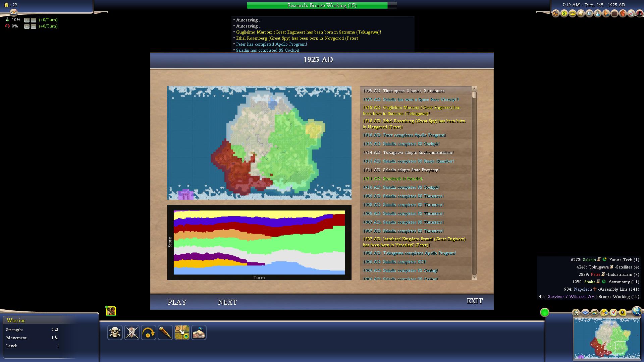
Task: Click the spyglass unit action button
Action: click(x=165, y=333)
